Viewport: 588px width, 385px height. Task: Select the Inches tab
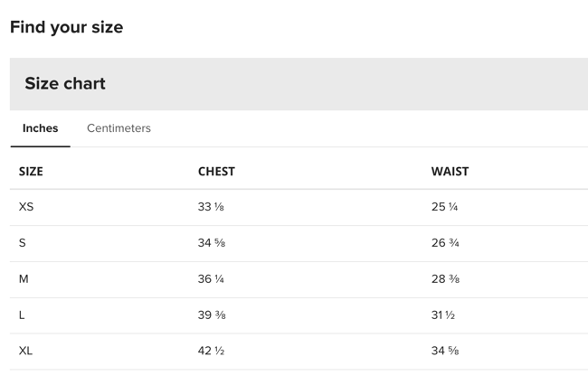coord(40,128)
